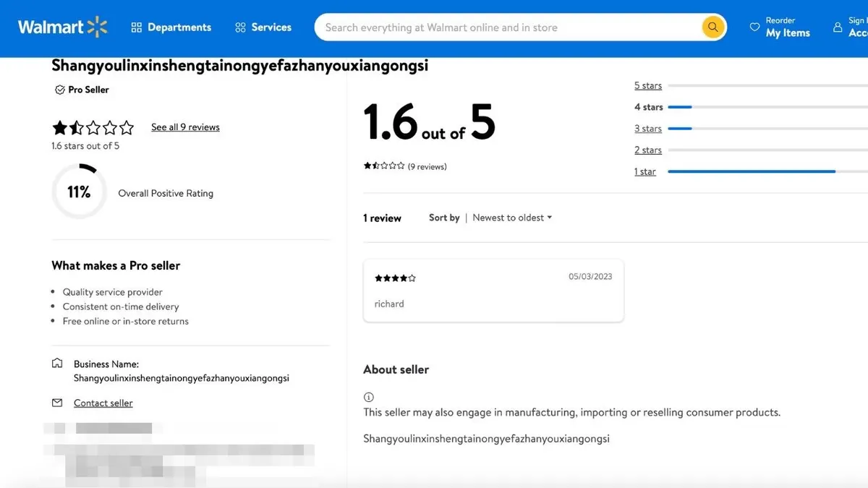Show only 1 star reviews
Viewport: 868px width, 488px height.
pyautogui.click(x=645, y=171)
